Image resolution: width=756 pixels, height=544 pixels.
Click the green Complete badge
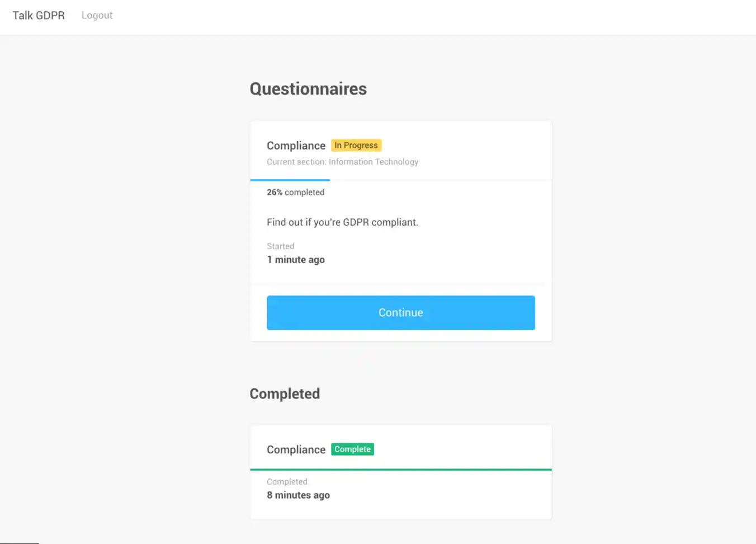(352, 449)
